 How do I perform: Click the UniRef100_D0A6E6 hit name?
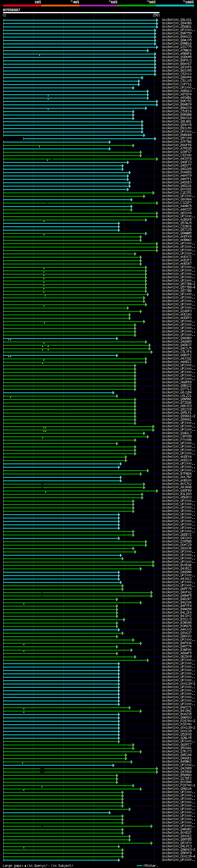177,172
